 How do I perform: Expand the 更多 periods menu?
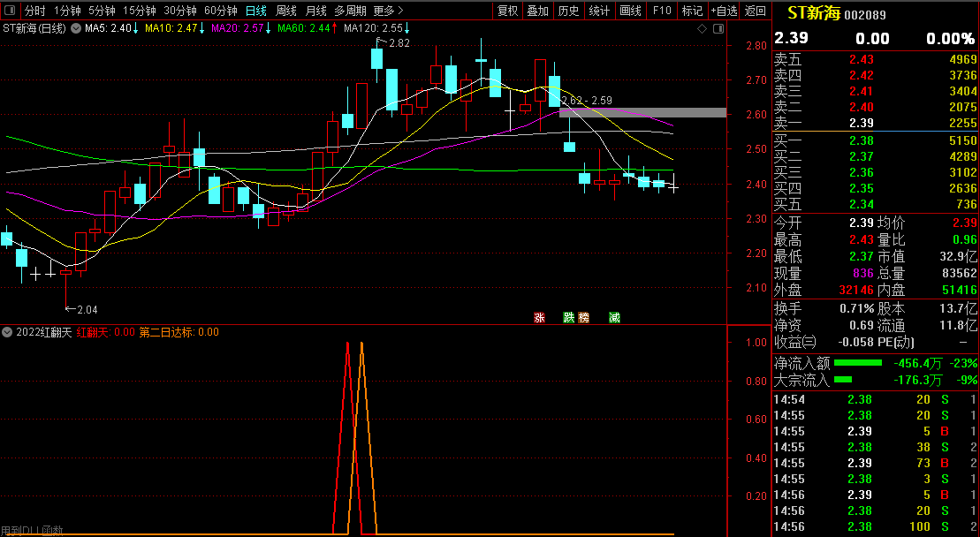(x=385, y=11)
